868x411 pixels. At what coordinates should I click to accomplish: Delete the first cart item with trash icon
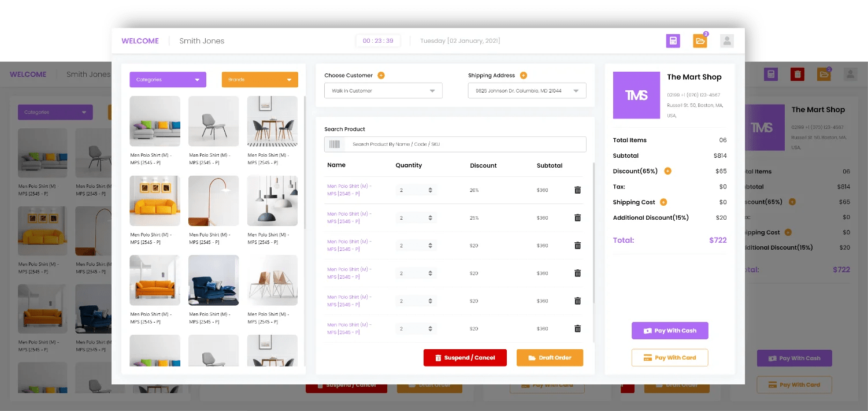pos(577,190)
